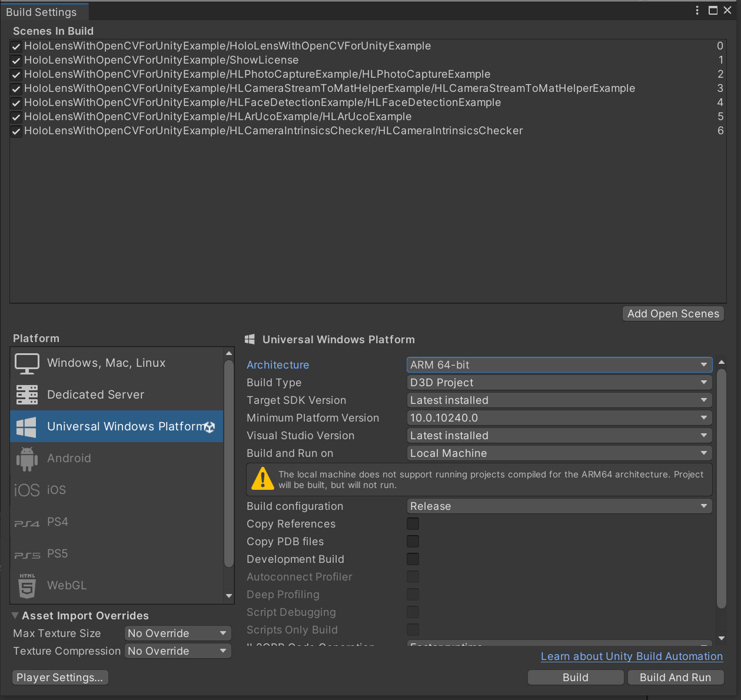Select the HLFaceDetectionExample scene row text
Screen dimensions: 741x700
point(262,102)
